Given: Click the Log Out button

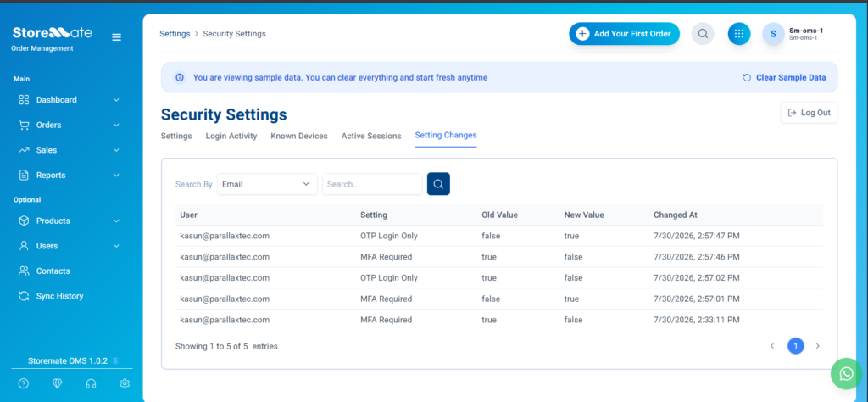Looking at the screenshot, I should 809,113.
